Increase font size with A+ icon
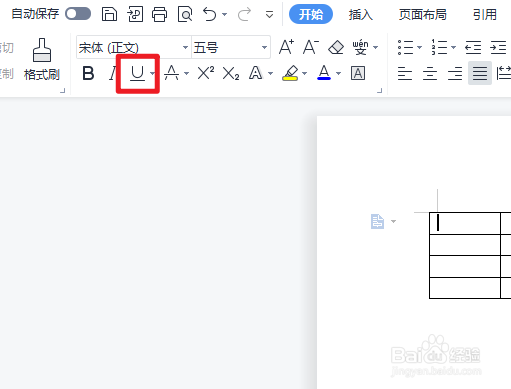Image resolution: width=511 pixels, height=389 pixels. (x=286, y=47)
